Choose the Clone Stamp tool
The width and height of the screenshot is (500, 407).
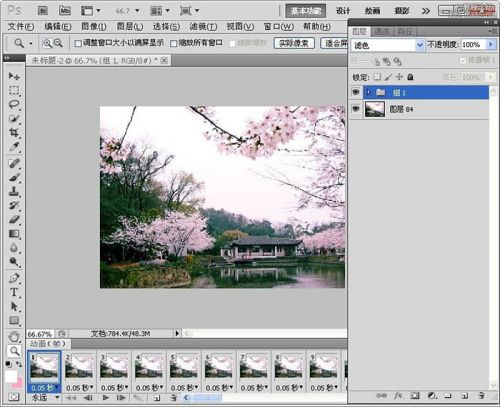[x=14, y=191]
